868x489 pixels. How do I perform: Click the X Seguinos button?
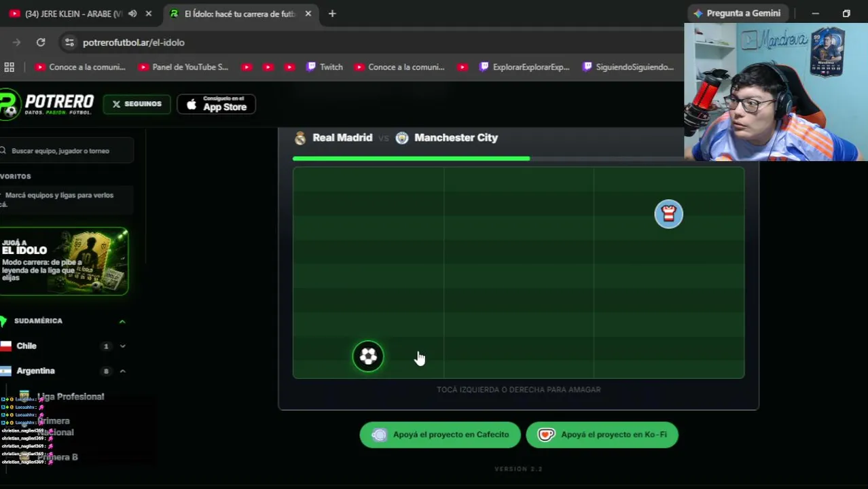[x=137, y=104]
